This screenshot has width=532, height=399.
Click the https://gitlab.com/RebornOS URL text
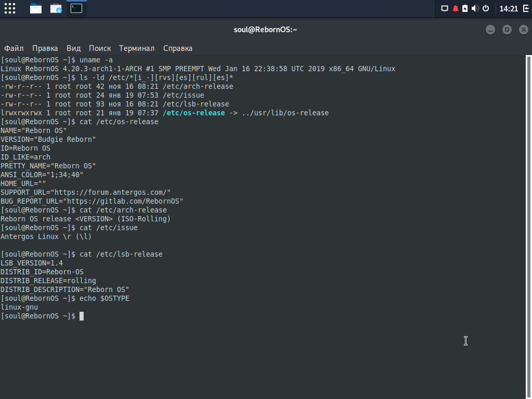tap(123, 201)
